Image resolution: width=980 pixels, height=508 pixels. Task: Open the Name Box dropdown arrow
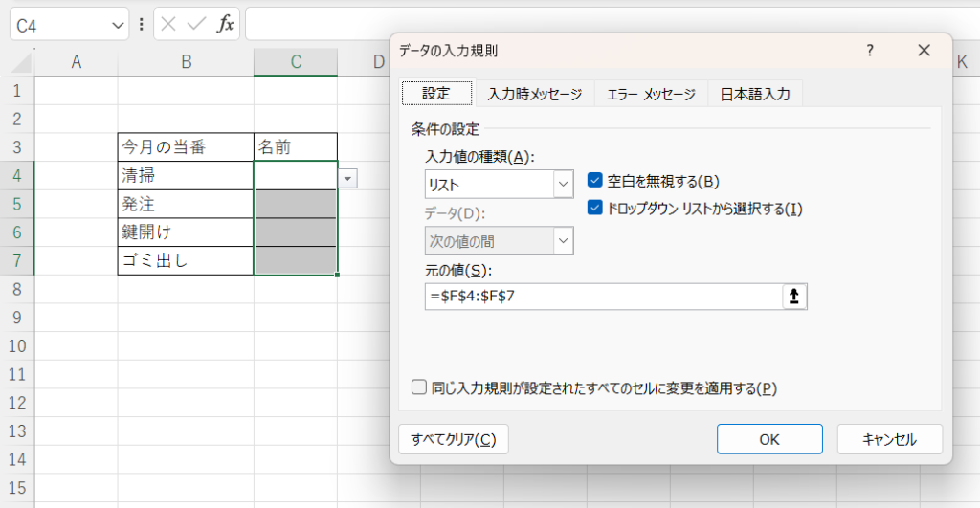point(118,25)
